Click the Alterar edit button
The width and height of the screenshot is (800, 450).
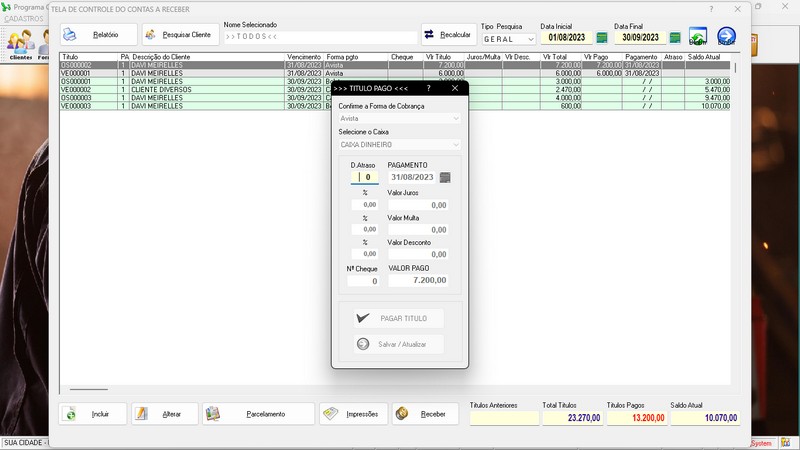click(x=165, y=414)
